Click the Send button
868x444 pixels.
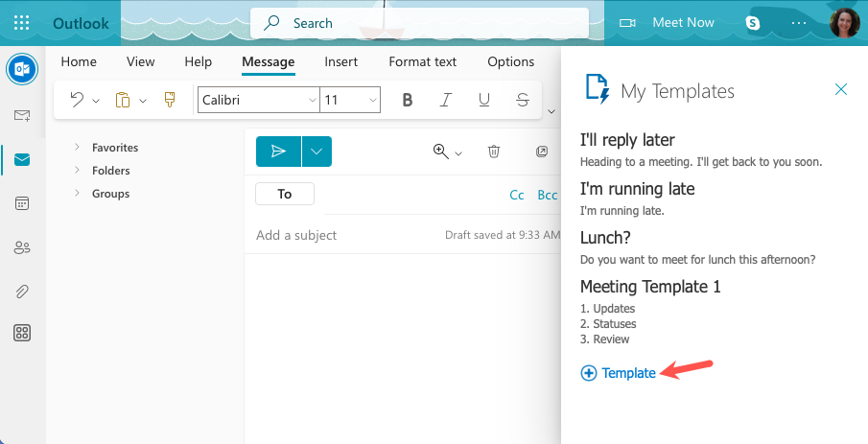[x=278, y=152]
